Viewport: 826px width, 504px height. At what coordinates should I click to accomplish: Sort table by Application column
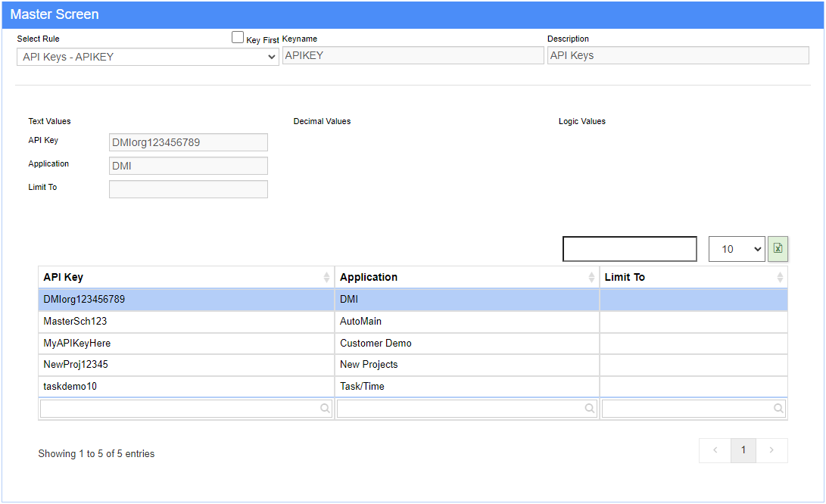[x=466, y=277]
